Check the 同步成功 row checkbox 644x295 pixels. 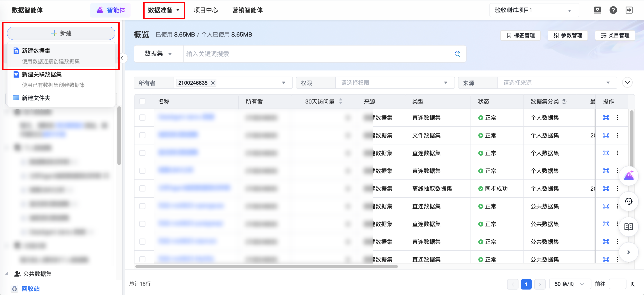[x=143, y=188]
